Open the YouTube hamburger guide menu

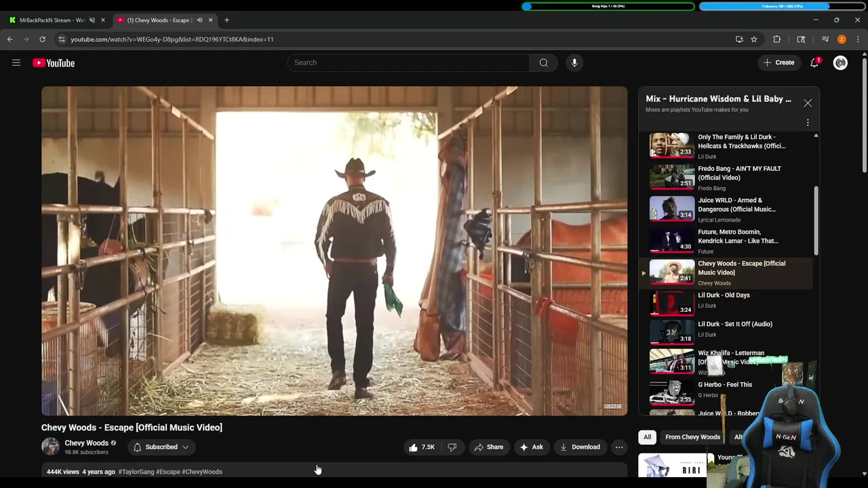(x=16, y=63)
